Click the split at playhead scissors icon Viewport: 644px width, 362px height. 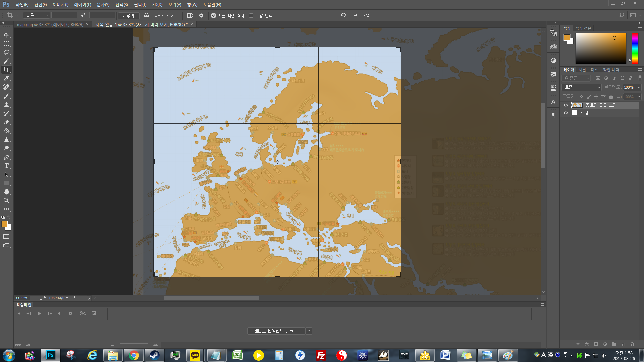[83, 313]
